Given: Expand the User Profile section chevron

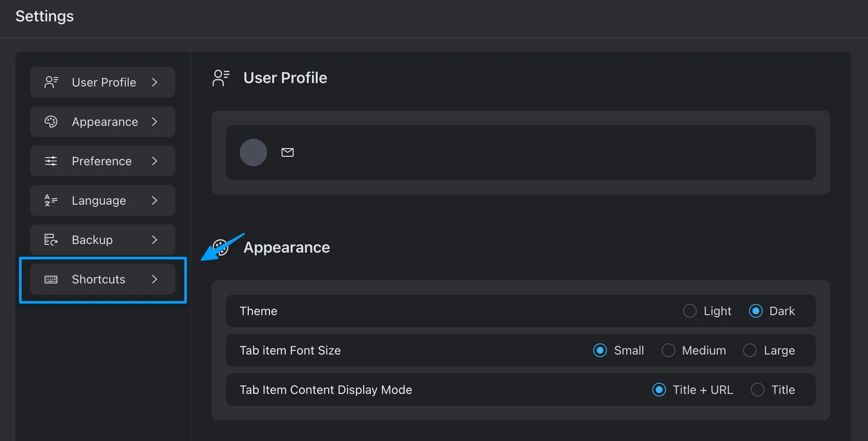Looking at the screenshot, I should [x=155, y=82].
